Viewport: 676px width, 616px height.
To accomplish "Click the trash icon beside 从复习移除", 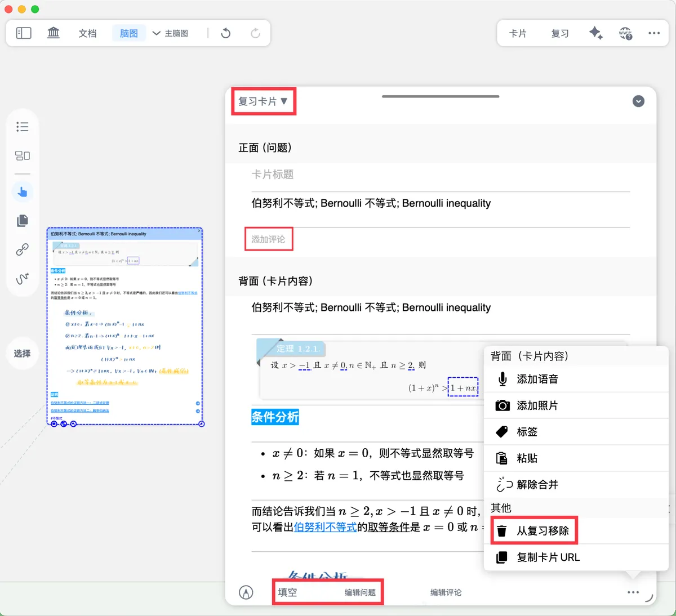I will [502, 530].
